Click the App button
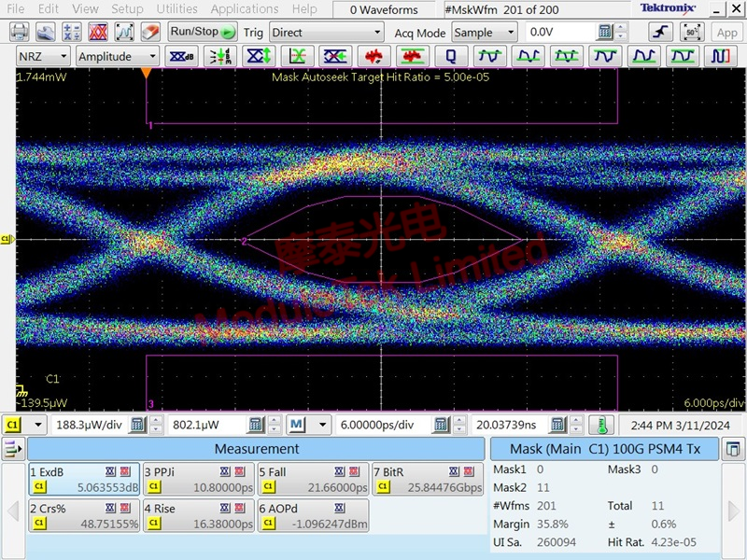The image size is (747, 560). pos(726,33)
